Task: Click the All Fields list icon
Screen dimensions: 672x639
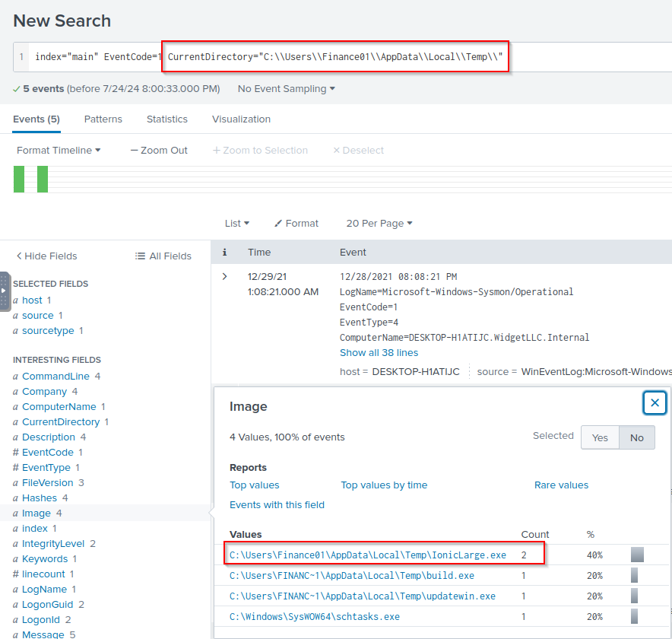Action: tap(140, 256)
